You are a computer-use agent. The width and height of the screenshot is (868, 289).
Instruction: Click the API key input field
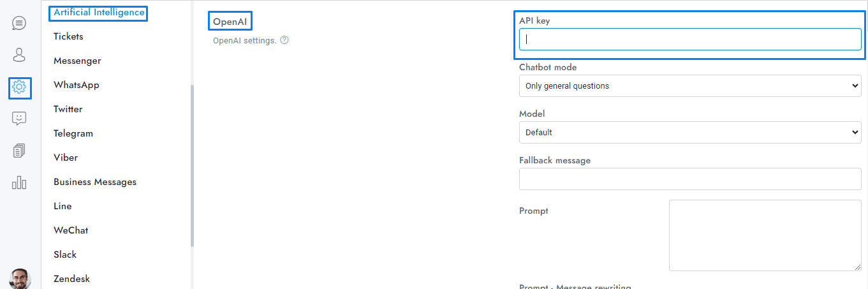coord(690,40)
